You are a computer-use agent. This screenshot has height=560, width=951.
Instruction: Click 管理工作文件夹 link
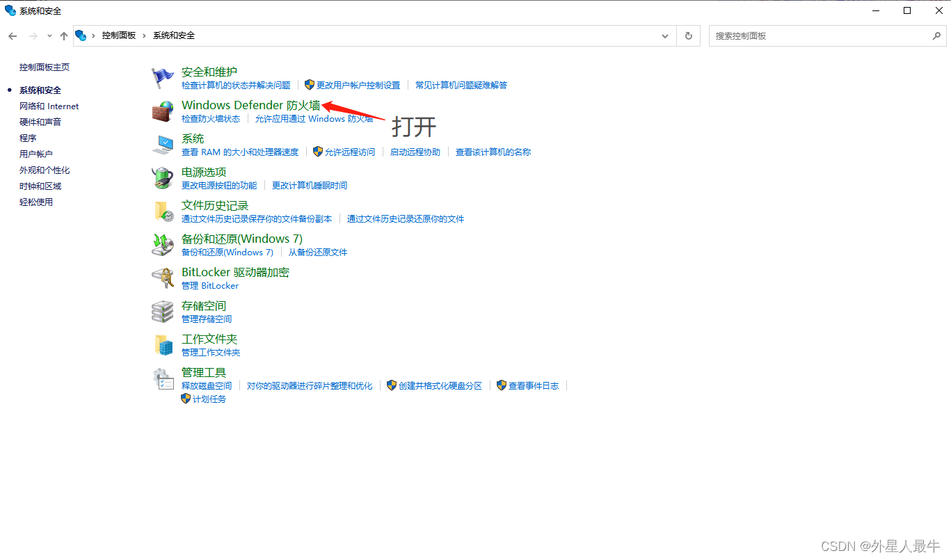tap(211, 353)
